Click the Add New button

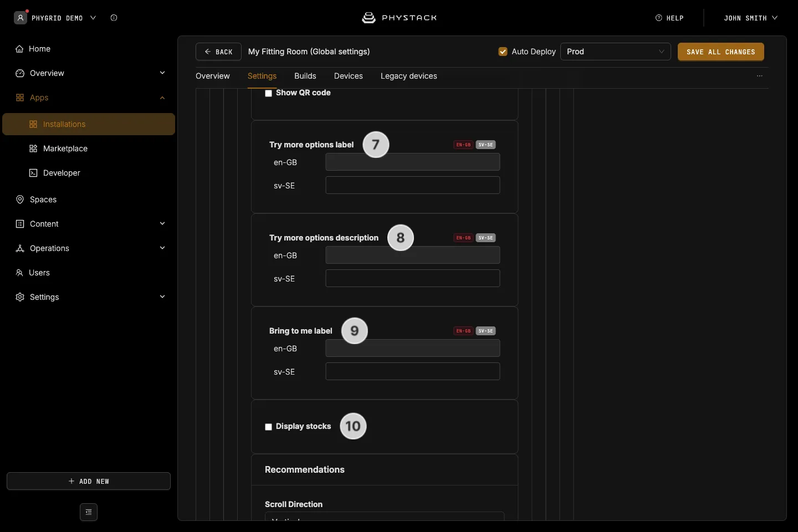89,481
